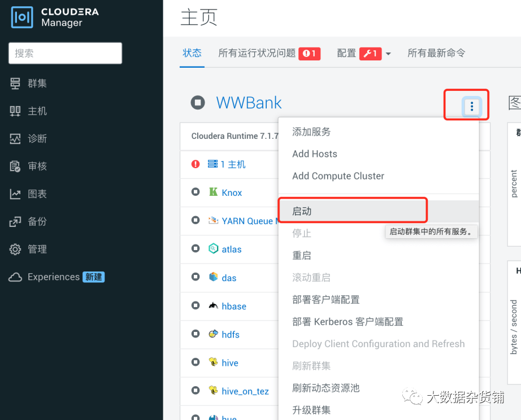This screenshot has height=420, width=521.
Task: Click the red health issues badge showing 1
Action: [x=309, y=54]
